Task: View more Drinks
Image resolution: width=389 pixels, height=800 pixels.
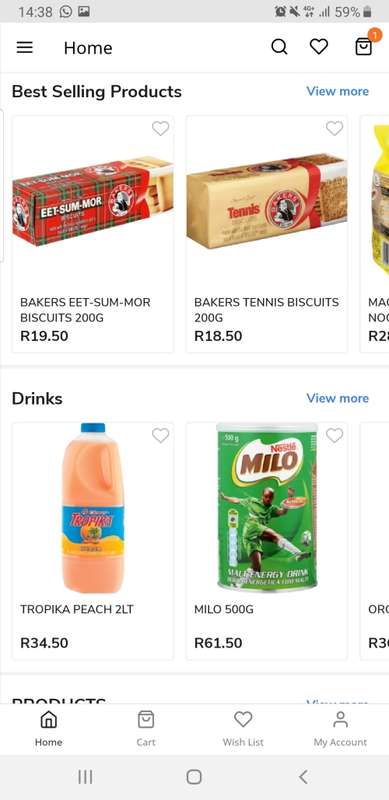Action: (337, 398)
